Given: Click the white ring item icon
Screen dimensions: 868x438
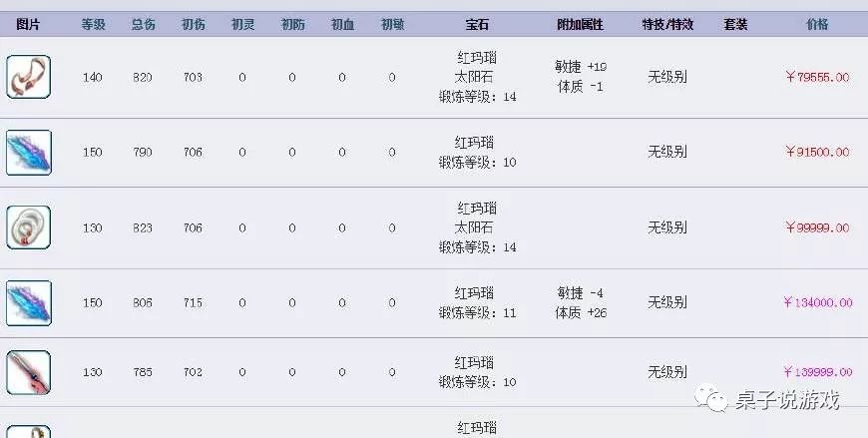Looking at the screenshot, I should tap(28, 227).
